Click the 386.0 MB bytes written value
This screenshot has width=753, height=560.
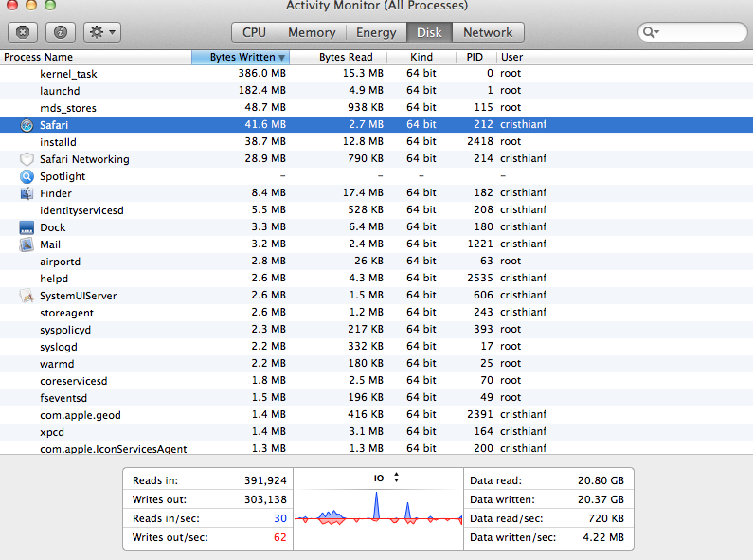click(261, 73)
